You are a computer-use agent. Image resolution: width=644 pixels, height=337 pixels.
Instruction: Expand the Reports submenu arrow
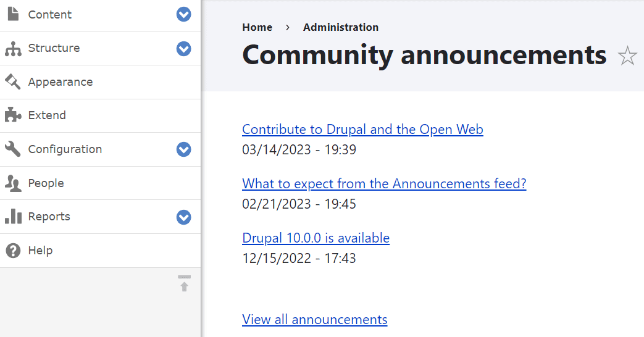tap(183, 217)
